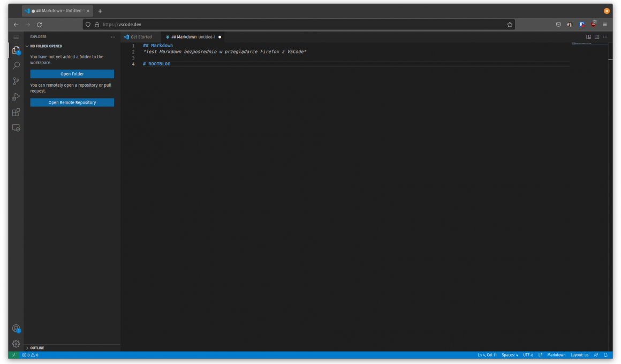Click the Open Folder button
The width and height of the screenshot is (621, 364).
(x=72, y=74)
